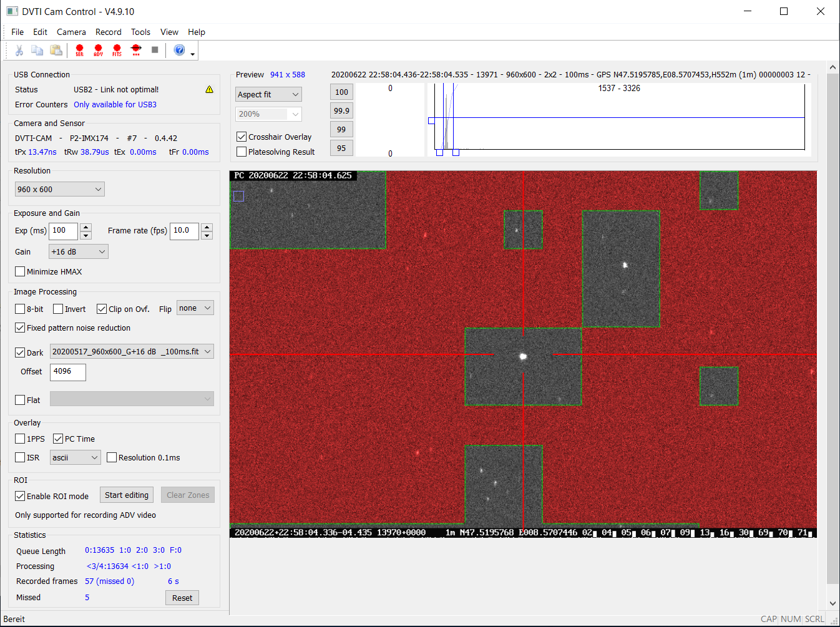The height and width of the screenshot is (627, 840).
Task: Disable the Crosshair Overlay checkbox
Action: coord(242,137)
